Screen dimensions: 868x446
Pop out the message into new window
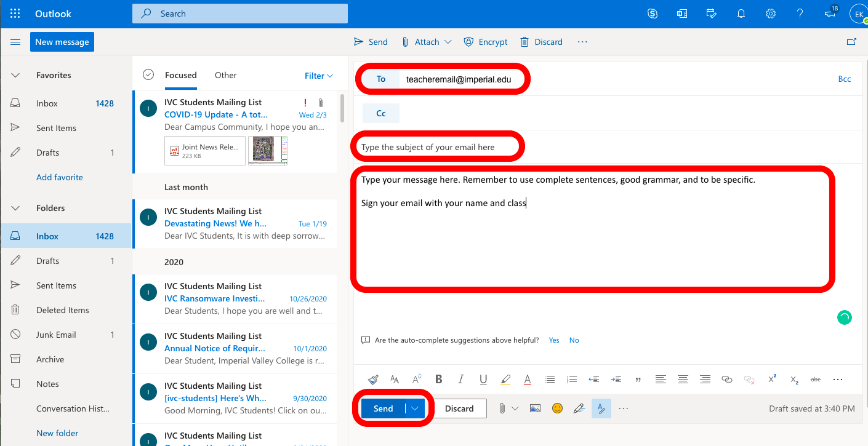[852, 42]
